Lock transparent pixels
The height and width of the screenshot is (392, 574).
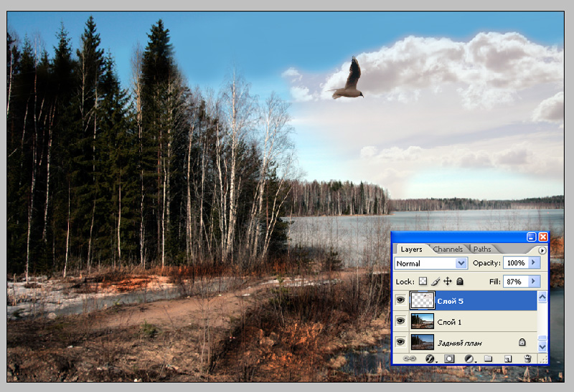click(423, 281)
